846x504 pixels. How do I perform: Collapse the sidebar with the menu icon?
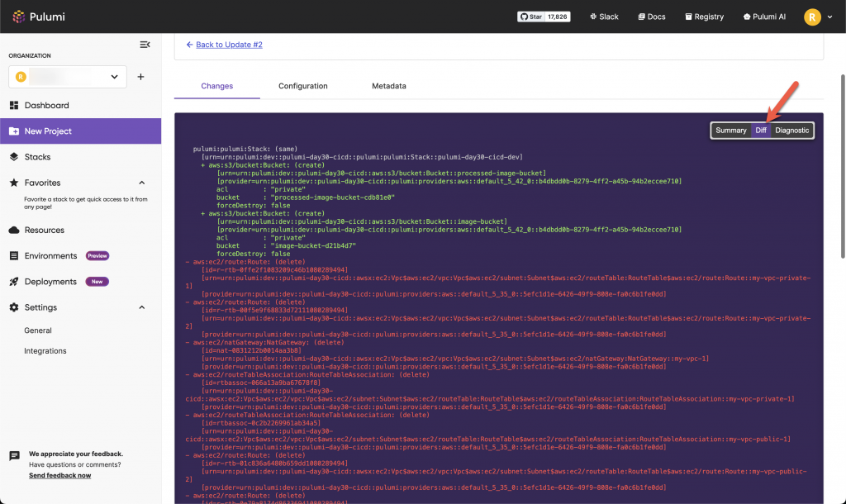(145, 45)
